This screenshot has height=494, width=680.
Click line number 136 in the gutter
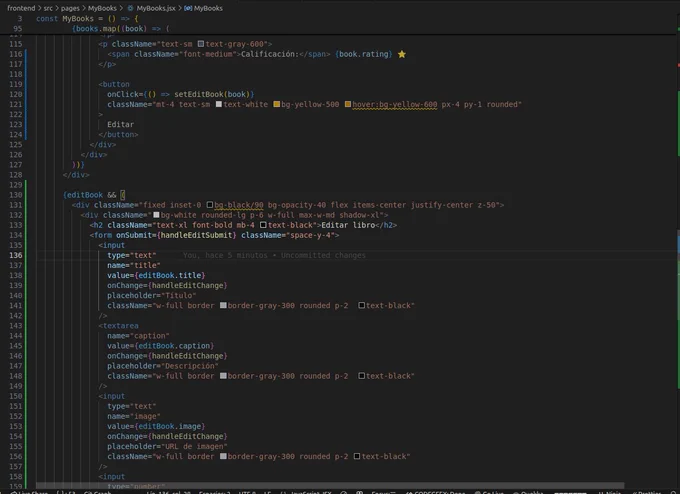[x=16, y=255]
